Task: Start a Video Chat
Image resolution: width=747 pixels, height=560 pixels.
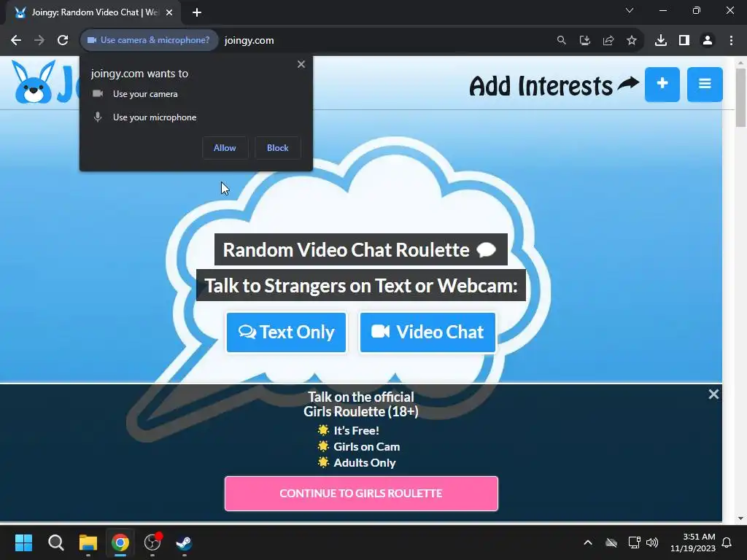Action: pos(427,332)
